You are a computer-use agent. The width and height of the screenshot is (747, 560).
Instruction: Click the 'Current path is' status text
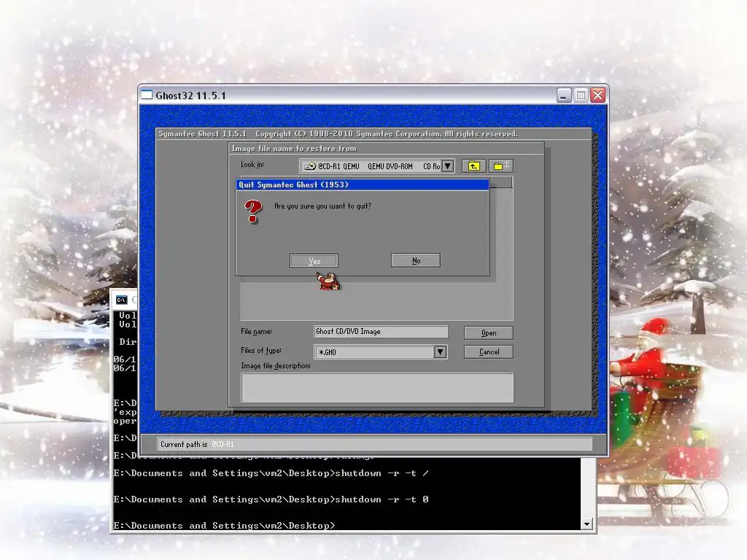click(184, 444)
